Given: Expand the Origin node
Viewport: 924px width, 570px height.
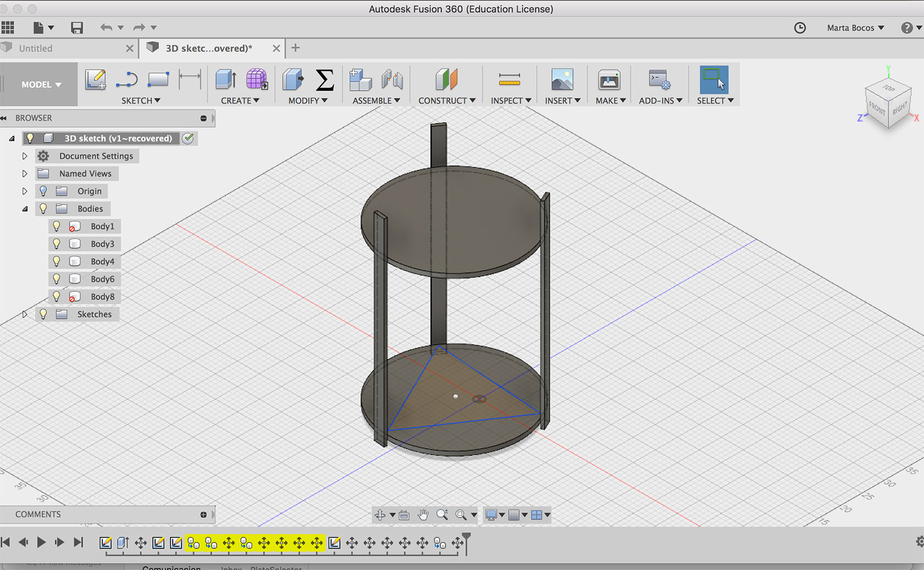Looking at the screenshot, I should [x=25, y=191].
